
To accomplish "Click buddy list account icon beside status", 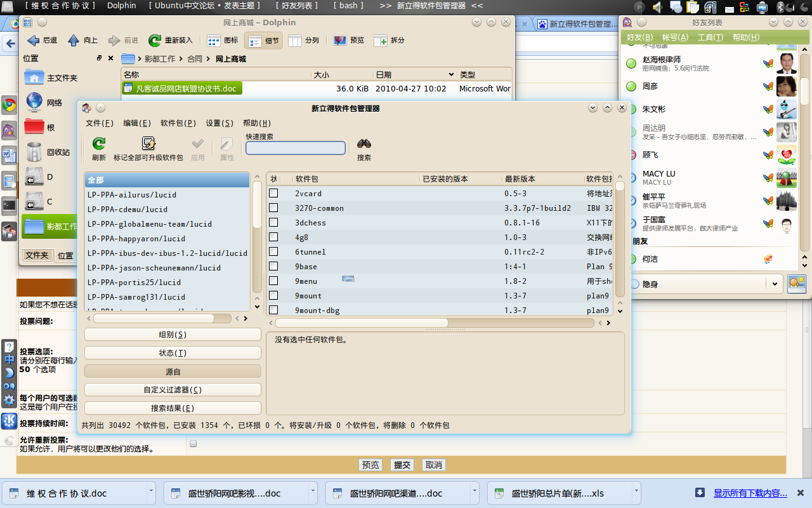I will [796, 284].
